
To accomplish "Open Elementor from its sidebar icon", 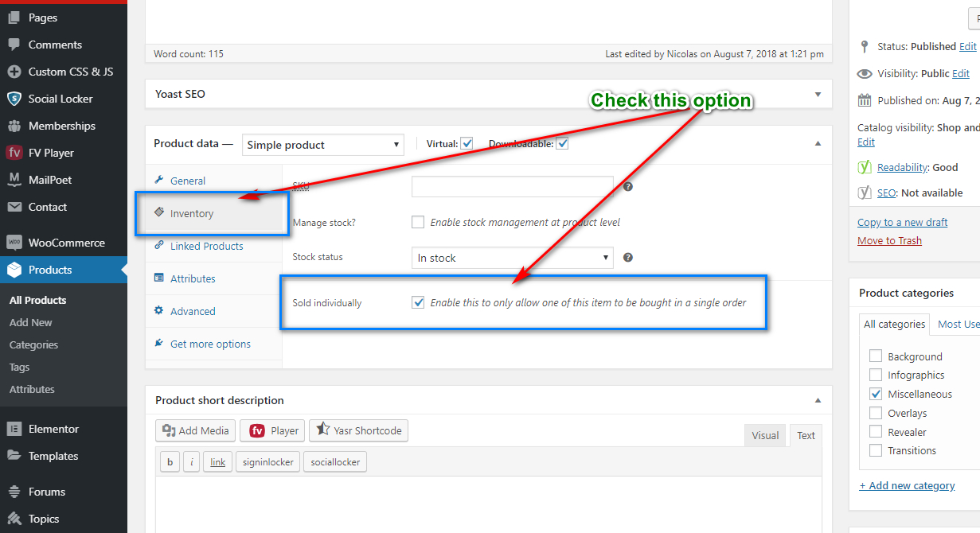I will point(14,429).
